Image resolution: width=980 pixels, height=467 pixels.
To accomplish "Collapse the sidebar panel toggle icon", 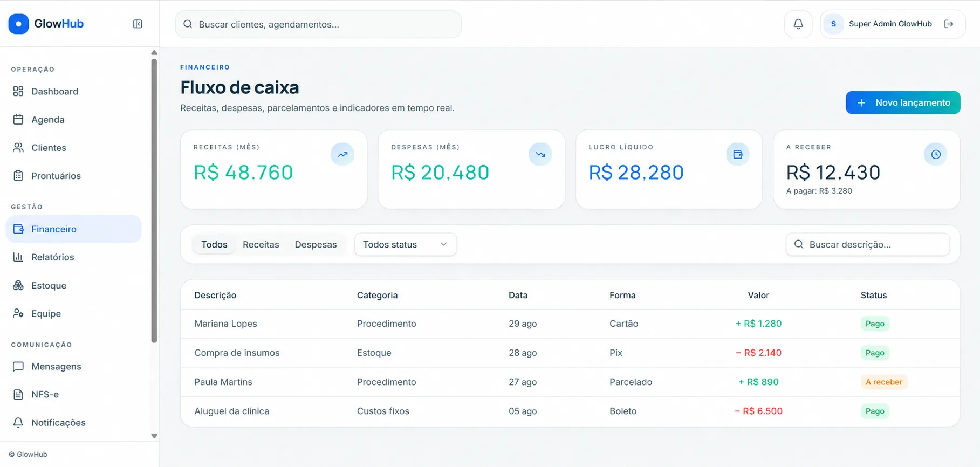I will click(x=138, y=24).
